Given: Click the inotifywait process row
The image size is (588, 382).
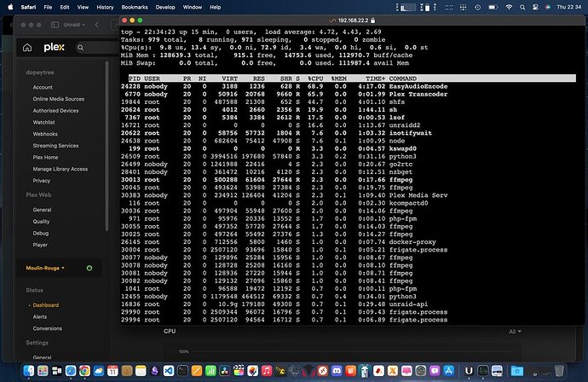Looking at the screenshot, I should pos(276,133).
